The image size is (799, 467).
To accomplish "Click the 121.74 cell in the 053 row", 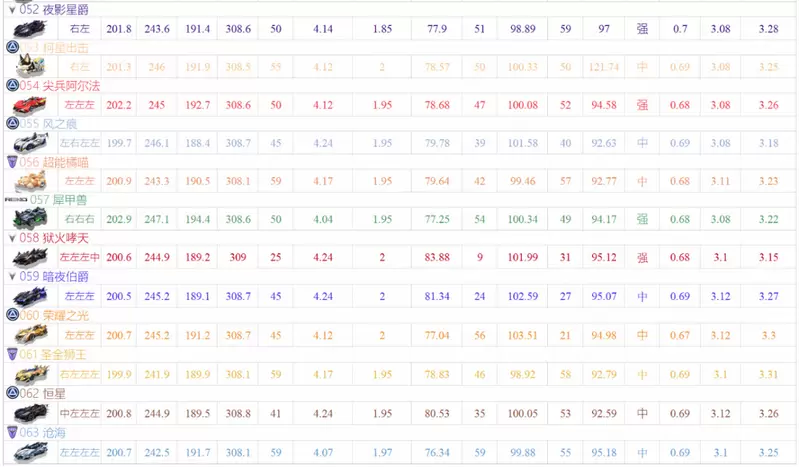I will pos(604,67).
